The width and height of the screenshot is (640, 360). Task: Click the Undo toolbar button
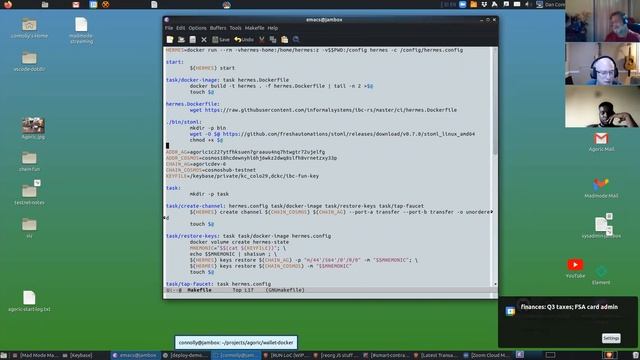[244, 40]
